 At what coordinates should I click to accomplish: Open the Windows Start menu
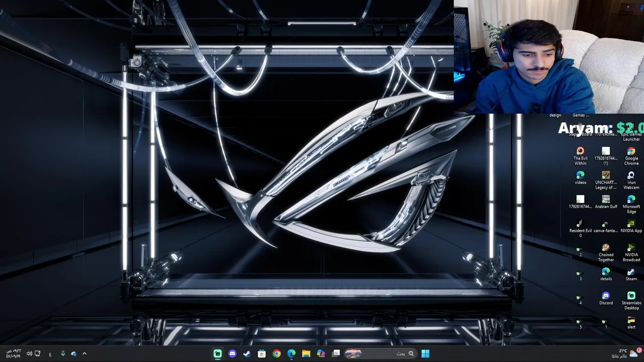click(x=425, y=354)
